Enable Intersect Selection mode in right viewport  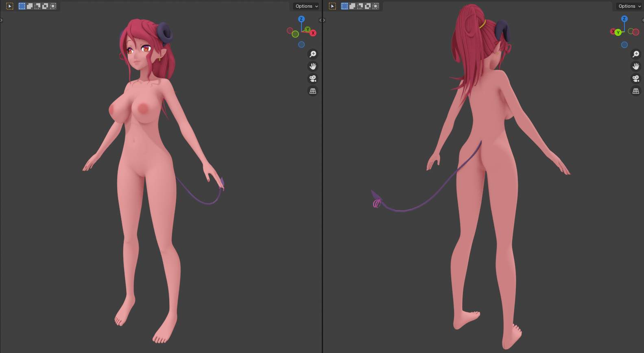pos(375,6)
